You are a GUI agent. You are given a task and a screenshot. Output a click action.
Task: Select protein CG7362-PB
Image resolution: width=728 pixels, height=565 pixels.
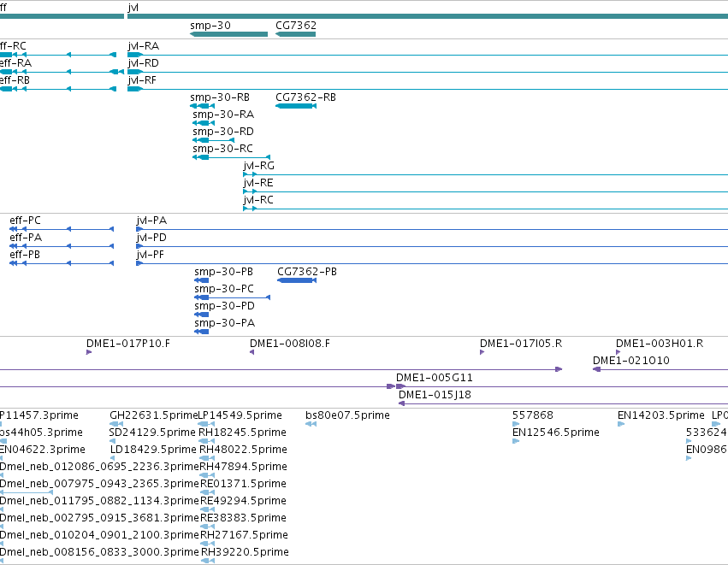[297, 280]
